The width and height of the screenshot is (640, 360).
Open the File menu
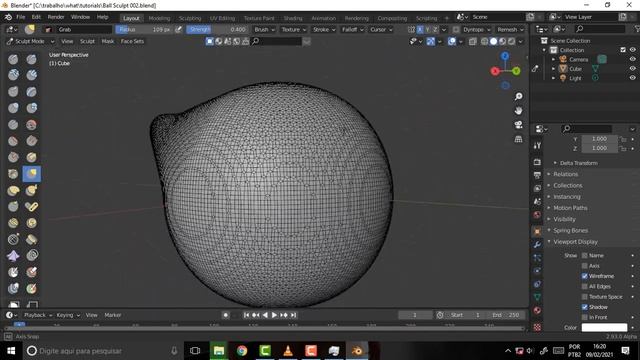pyautogui.click(x=20, y=17)
